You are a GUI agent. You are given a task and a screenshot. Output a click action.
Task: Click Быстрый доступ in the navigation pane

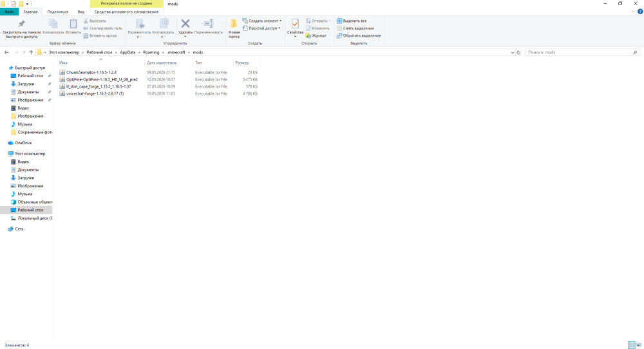[x=30, y=68]
